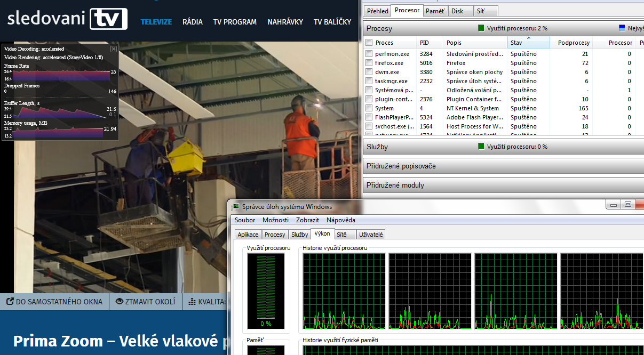
Task: Click 'Adobe Flash Player...' description cell
Action: 475,117
